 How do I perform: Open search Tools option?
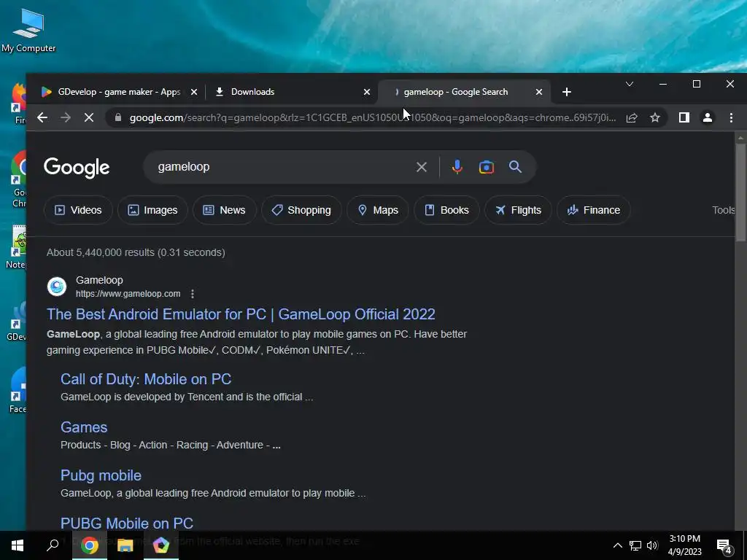pos(723,210)
